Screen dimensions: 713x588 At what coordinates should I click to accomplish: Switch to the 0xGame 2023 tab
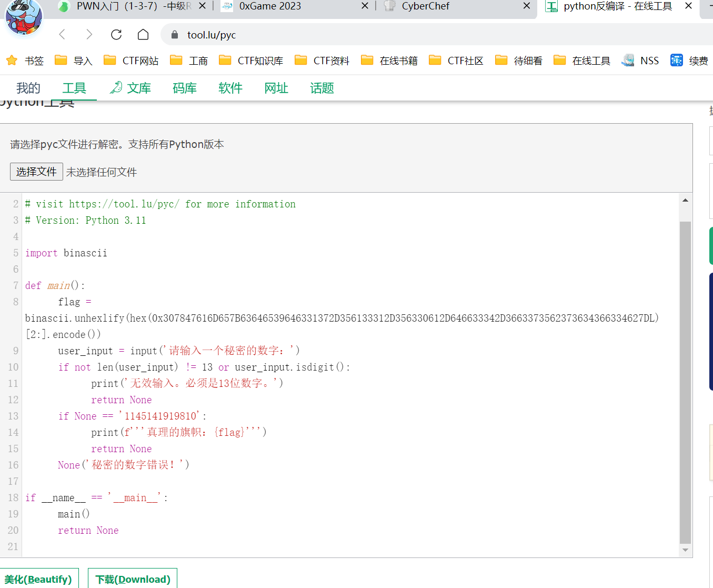click(270, 6)
